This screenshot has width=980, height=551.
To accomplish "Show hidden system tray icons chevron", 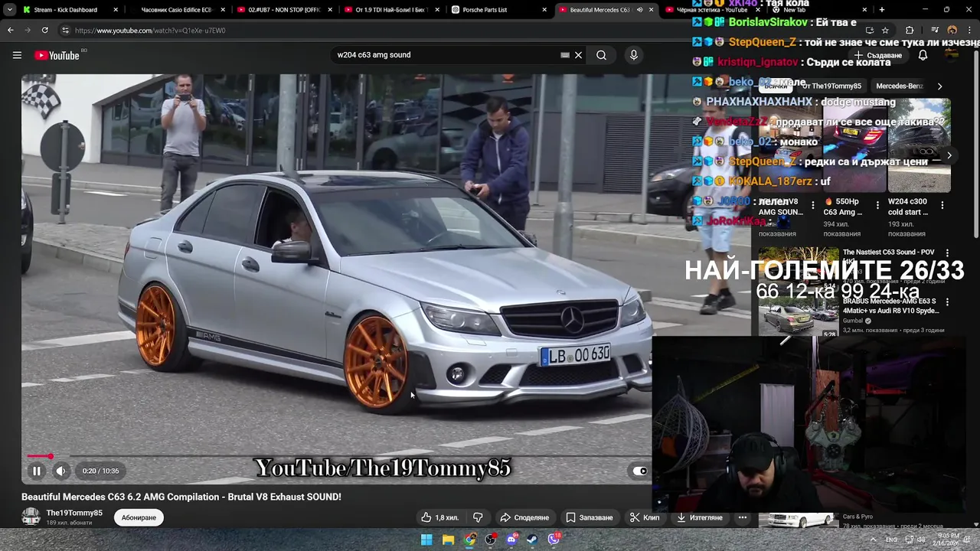I will point(874,540).
